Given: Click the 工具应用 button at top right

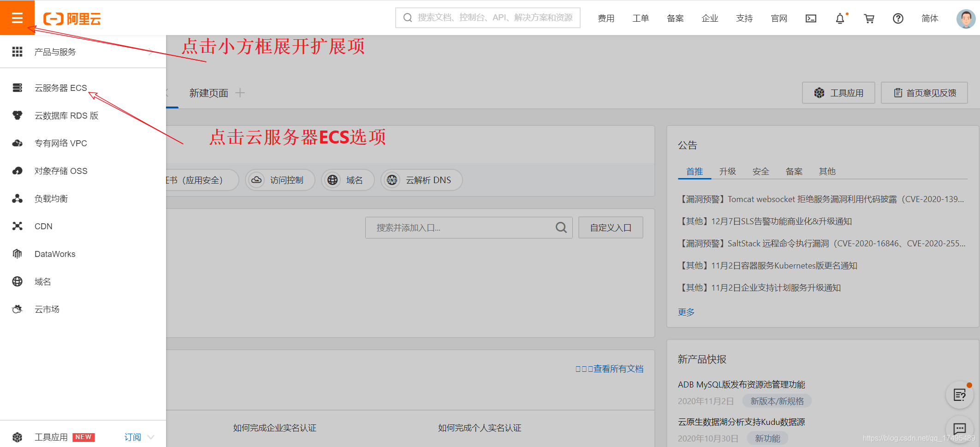Looking at the screenshot, I should (838, 93).
